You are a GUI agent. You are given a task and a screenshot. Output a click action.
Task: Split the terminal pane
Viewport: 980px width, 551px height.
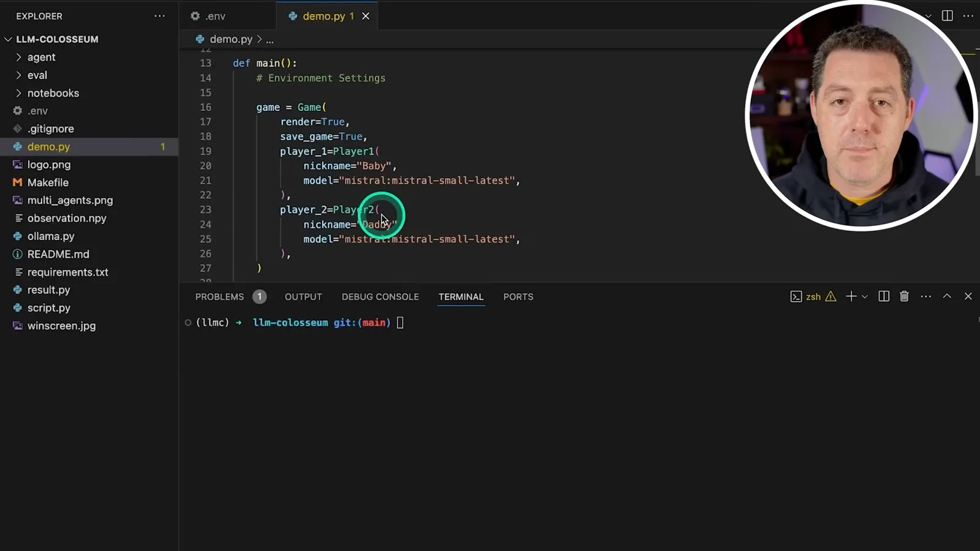(x=884, y=296)
